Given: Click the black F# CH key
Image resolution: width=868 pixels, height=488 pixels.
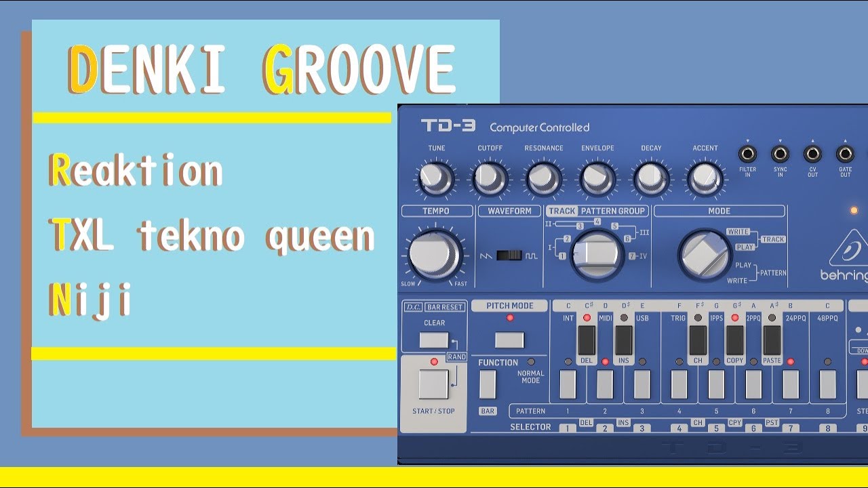Looking at the screenshot, I should click(x=698, y=340).
